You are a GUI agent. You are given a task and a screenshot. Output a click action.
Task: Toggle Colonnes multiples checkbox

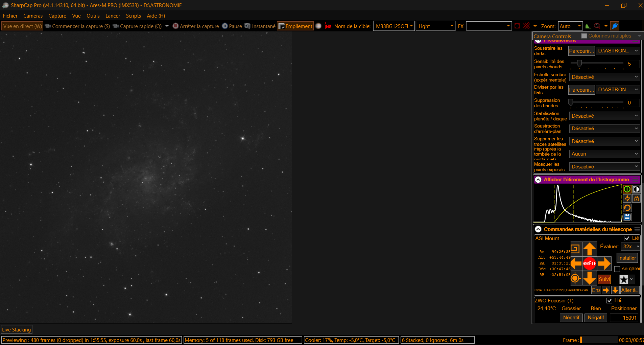(x=584, y=36)
